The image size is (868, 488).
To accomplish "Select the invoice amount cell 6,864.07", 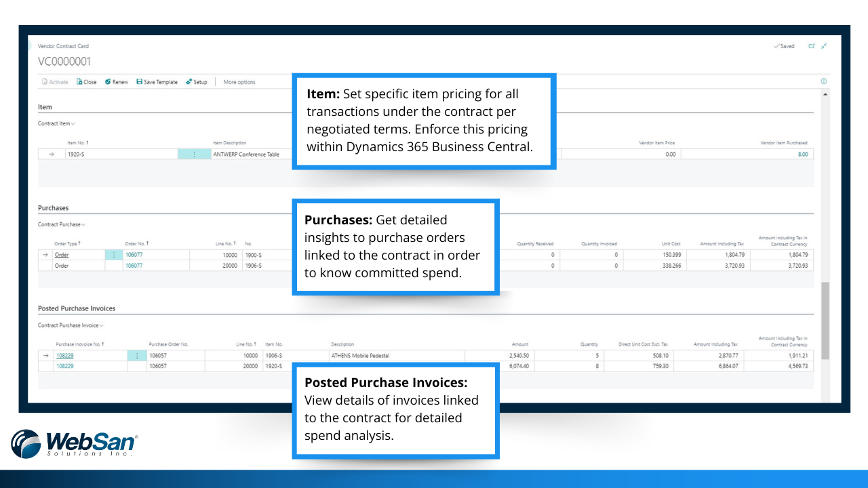I will 710,366.
